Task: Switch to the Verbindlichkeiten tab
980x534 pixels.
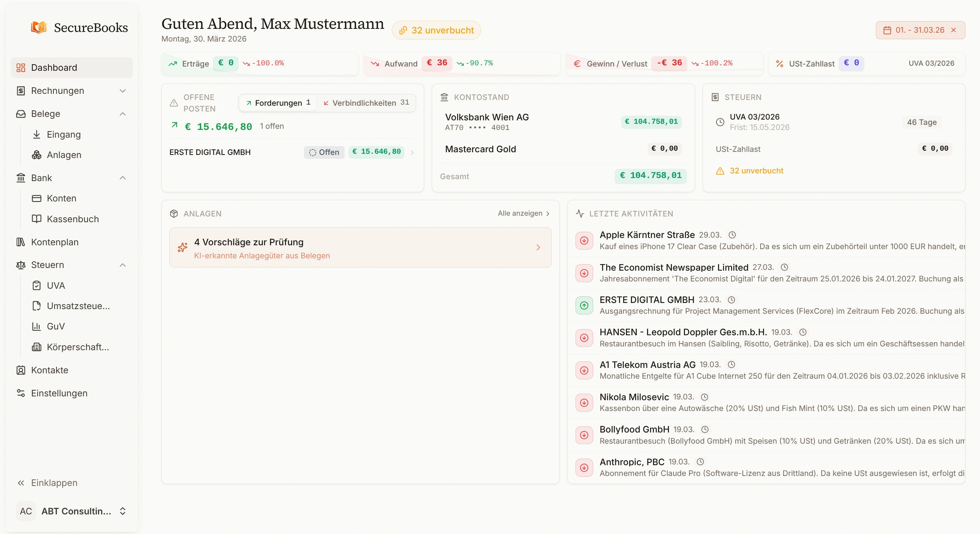Action: click(366, 103)
